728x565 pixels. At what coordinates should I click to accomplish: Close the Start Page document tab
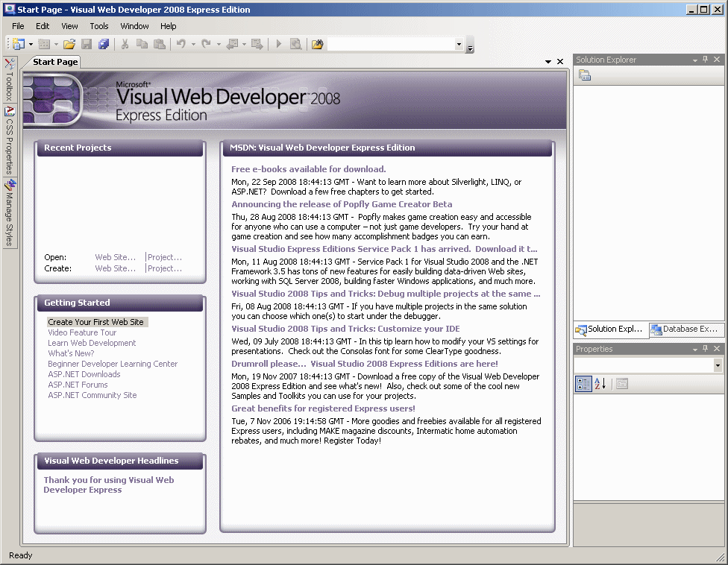[560, 62]
